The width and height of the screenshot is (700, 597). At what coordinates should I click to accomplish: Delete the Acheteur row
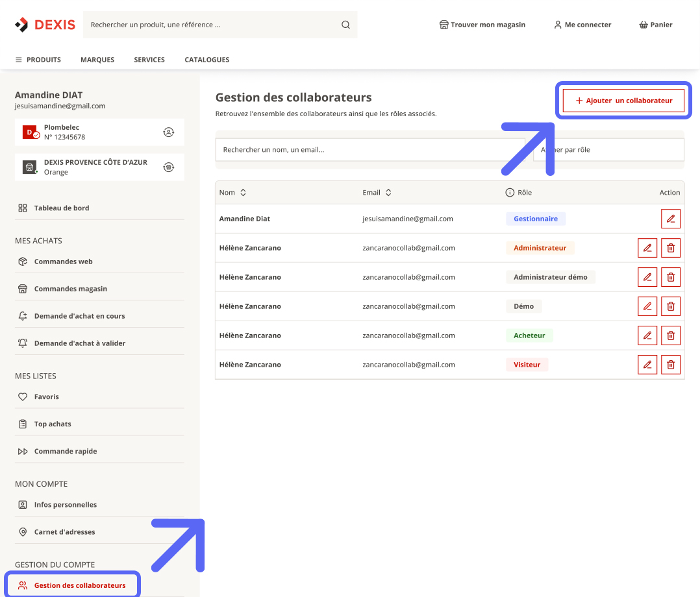(671, 335)
